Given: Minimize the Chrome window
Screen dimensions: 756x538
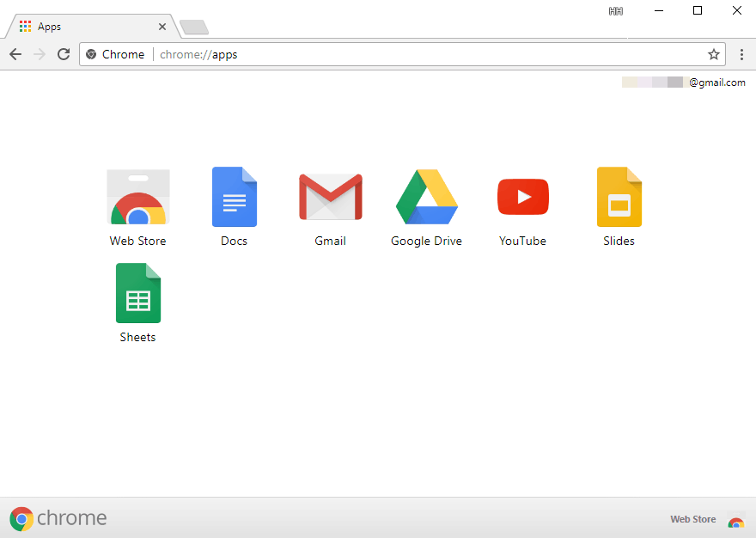Looking at the screenshot, I should 659,10.
